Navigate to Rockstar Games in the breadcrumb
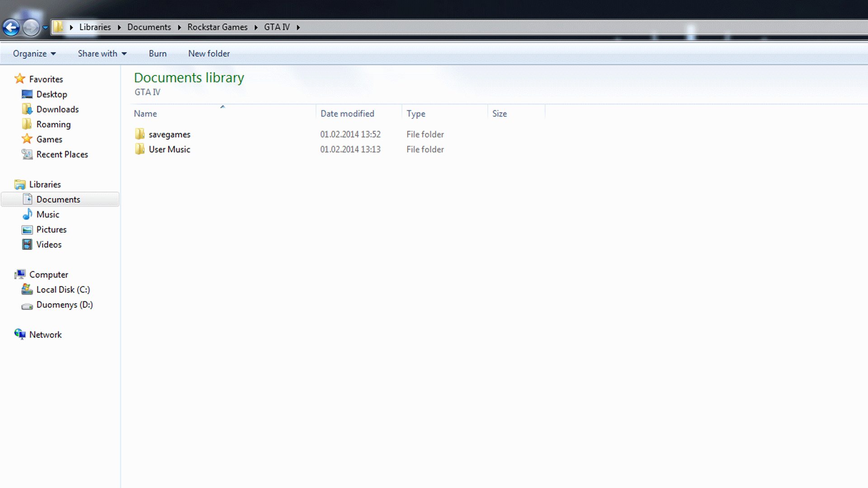 [x=217, y=27]
